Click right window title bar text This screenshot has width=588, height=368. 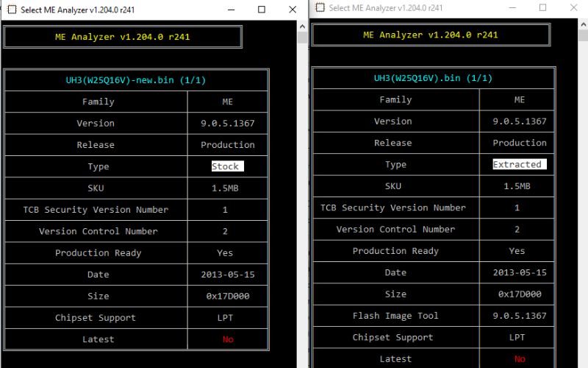point(386,8)
